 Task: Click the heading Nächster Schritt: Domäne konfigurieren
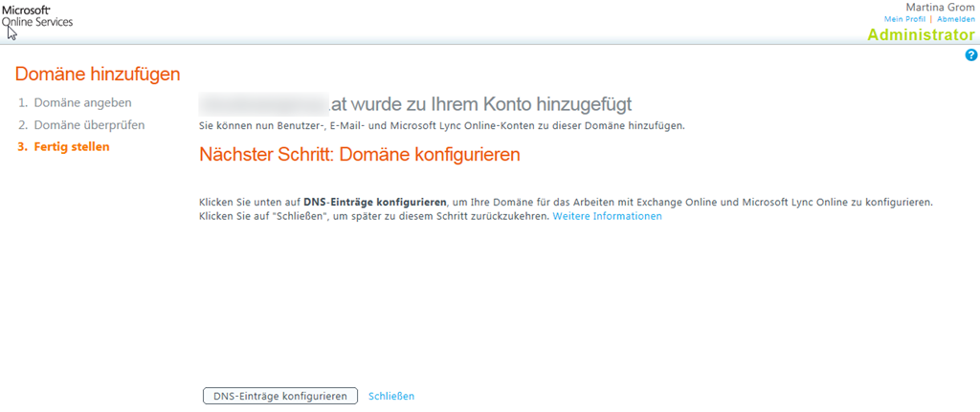(x=360, y=155)
